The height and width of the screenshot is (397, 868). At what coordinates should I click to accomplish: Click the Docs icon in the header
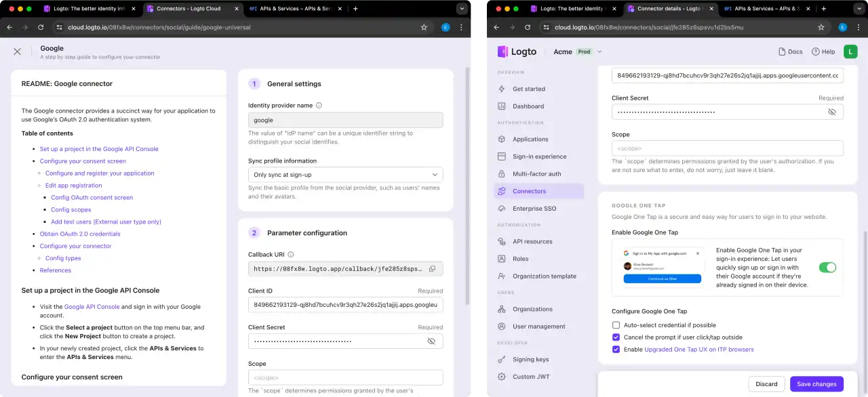click(790, 51)
